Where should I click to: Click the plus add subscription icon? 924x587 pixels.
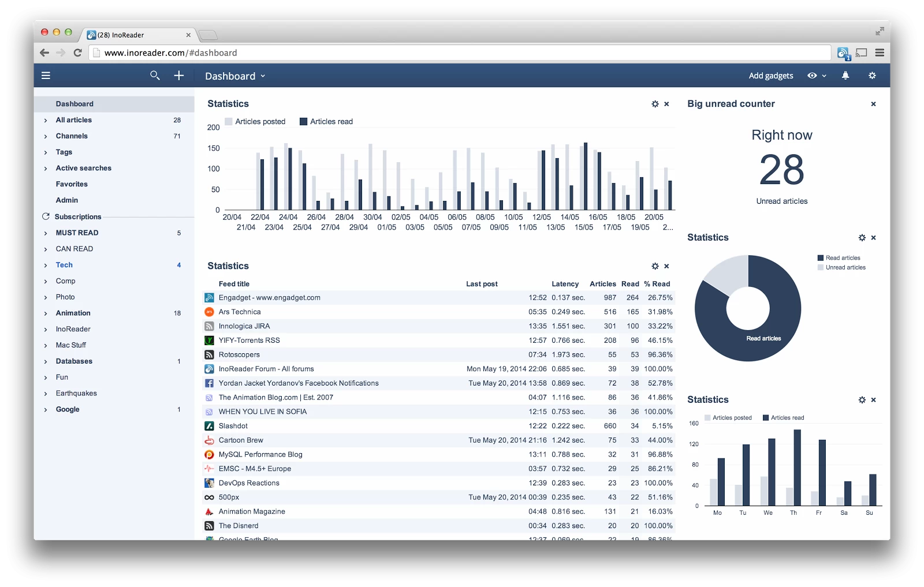(179, 76)
